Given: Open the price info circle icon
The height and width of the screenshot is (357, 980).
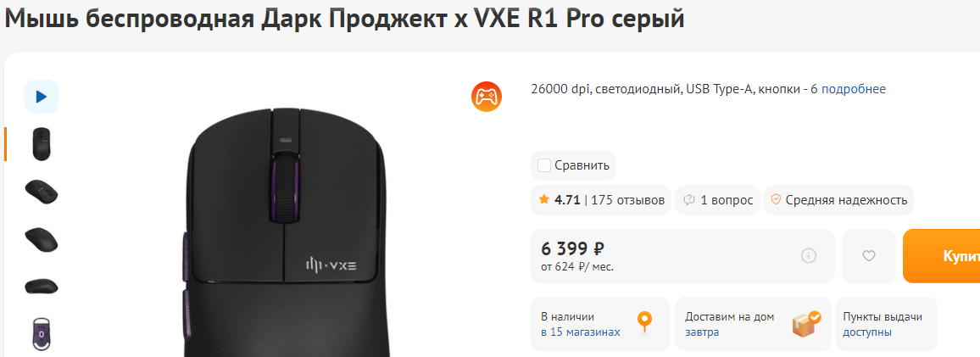Looking at the screenshot, I should click(809, 256).
